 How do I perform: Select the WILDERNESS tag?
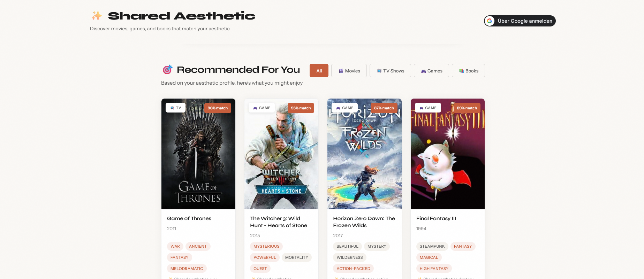coord(350,257)
